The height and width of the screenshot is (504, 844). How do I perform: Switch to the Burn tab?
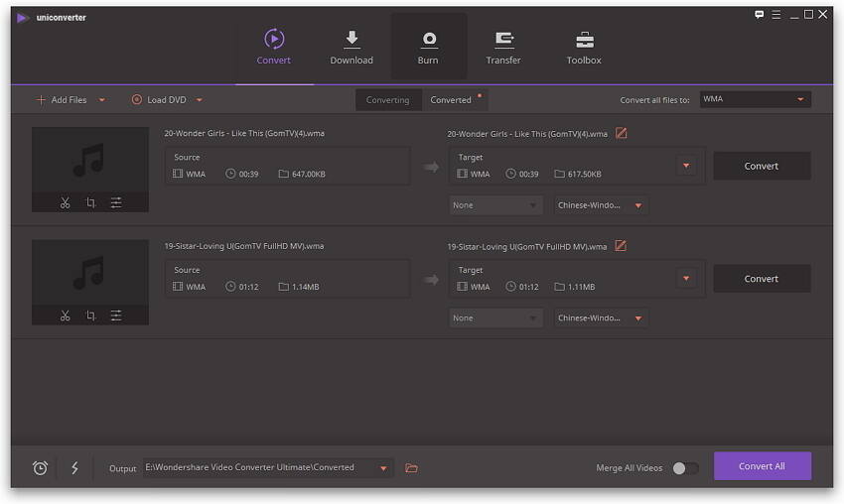coord(429,48)
